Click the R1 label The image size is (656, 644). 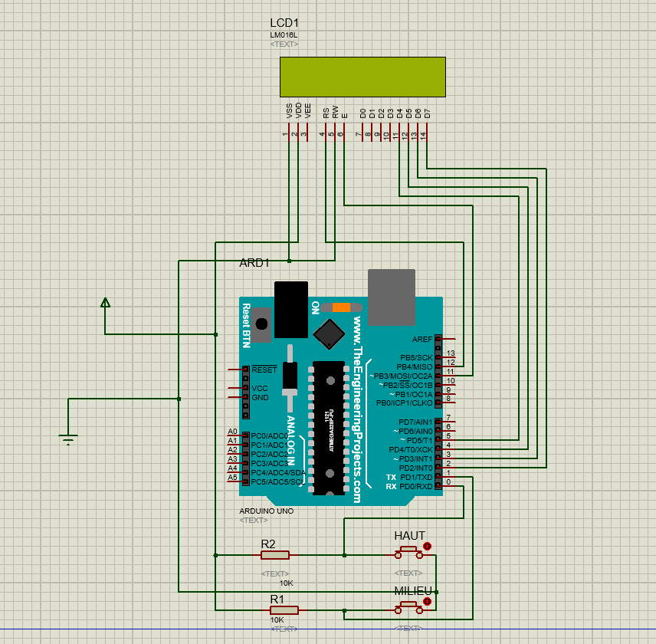click(277, 600)
